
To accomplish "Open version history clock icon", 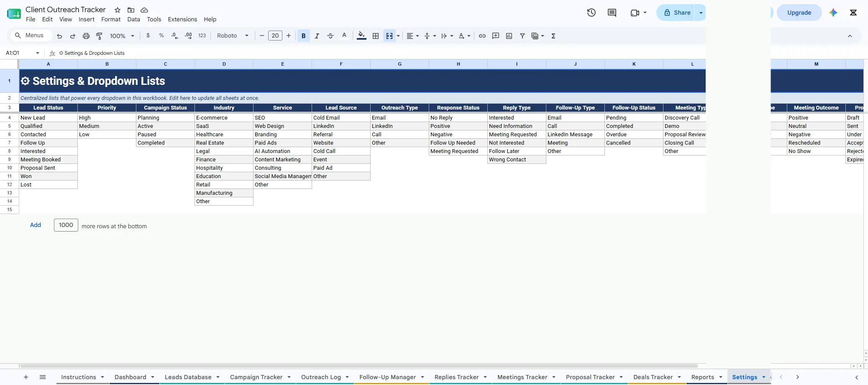I will [x=591, y=13].
